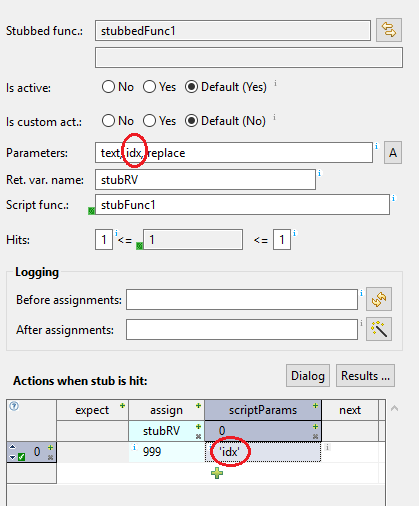Click the 'idx' cell under scriptParams

[x=263, y=452]
